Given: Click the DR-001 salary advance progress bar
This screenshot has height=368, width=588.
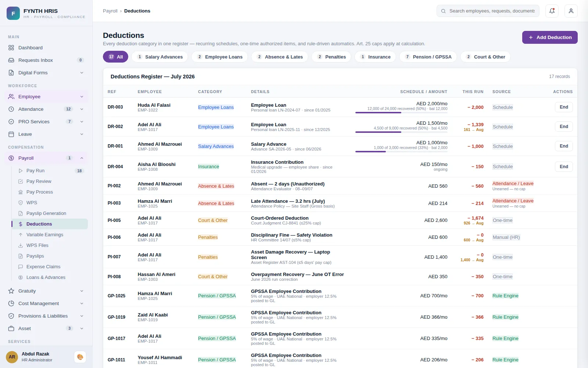Looking at the screenshot, I should coord(401,152).
